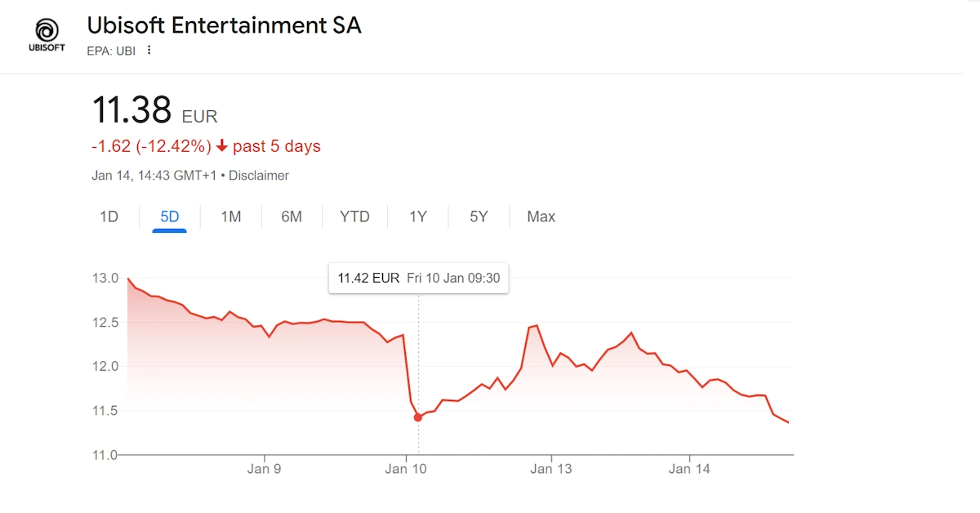Switch to the 1M chart range
This screenshot has width=980, height=513.
tap(231, 216)
